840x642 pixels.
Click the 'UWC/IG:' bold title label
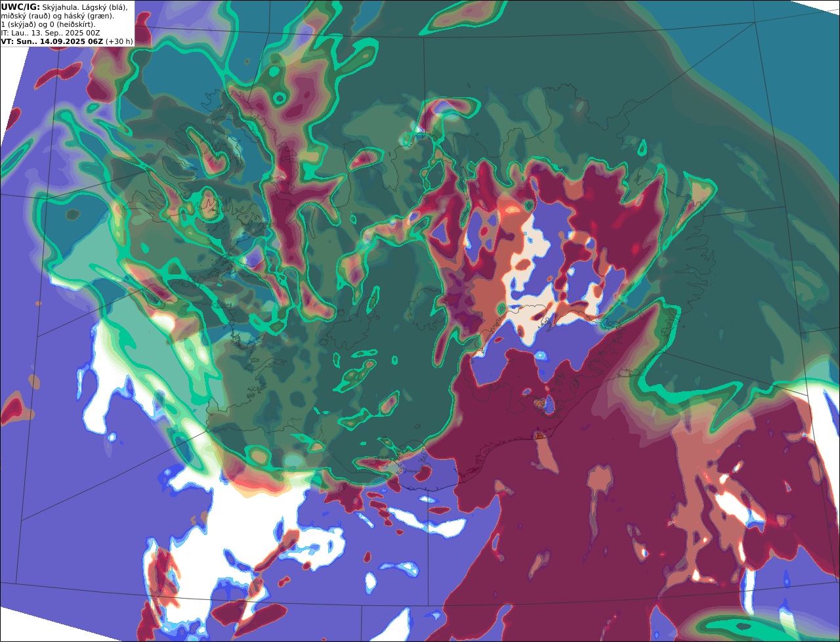tap(20, 7)
